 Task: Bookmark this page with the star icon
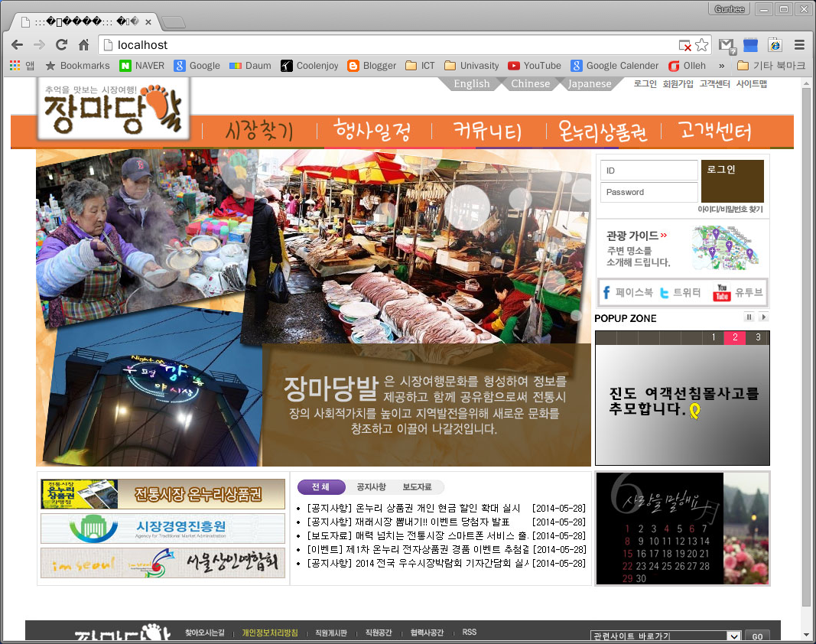pos(701,45)
